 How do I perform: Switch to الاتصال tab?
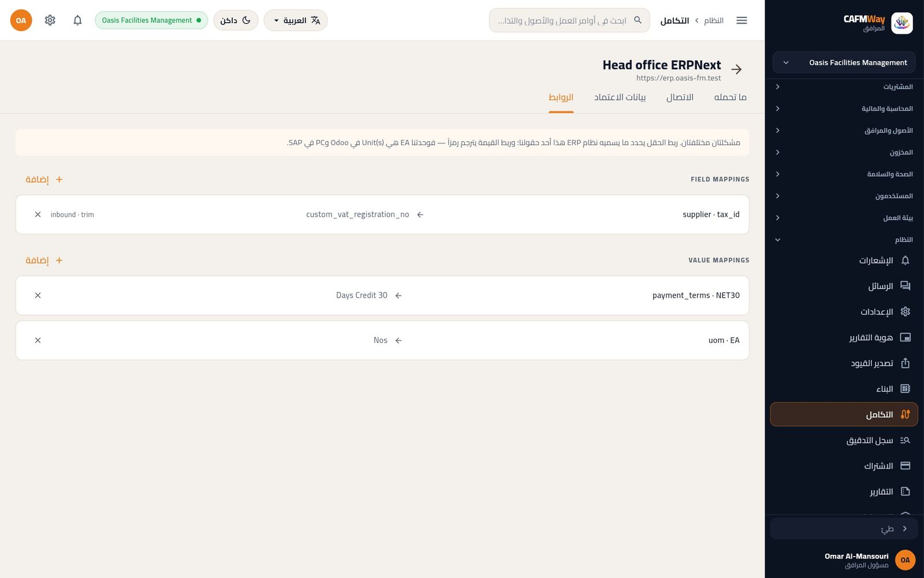tap(680, 97)
